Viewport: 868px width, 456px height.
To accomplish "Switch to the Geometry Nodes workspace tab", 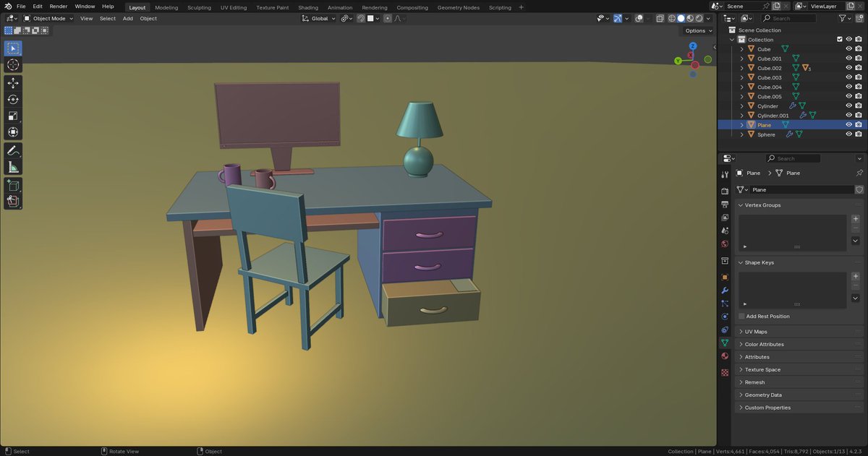I will click(x=458, y=7).
